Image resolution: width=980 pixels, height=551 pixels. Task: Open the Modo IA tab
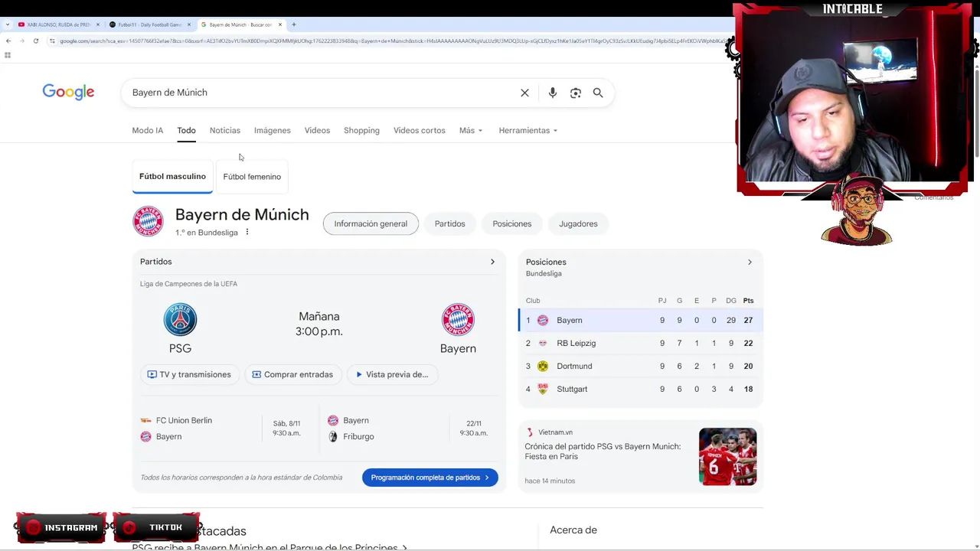(148, 130)
